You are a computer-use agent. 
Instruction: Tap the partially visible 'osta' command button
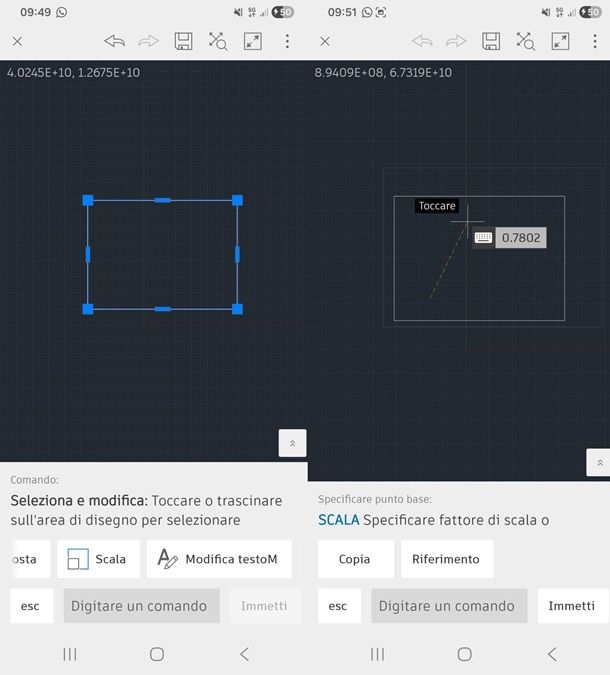[x=30, y=559]
